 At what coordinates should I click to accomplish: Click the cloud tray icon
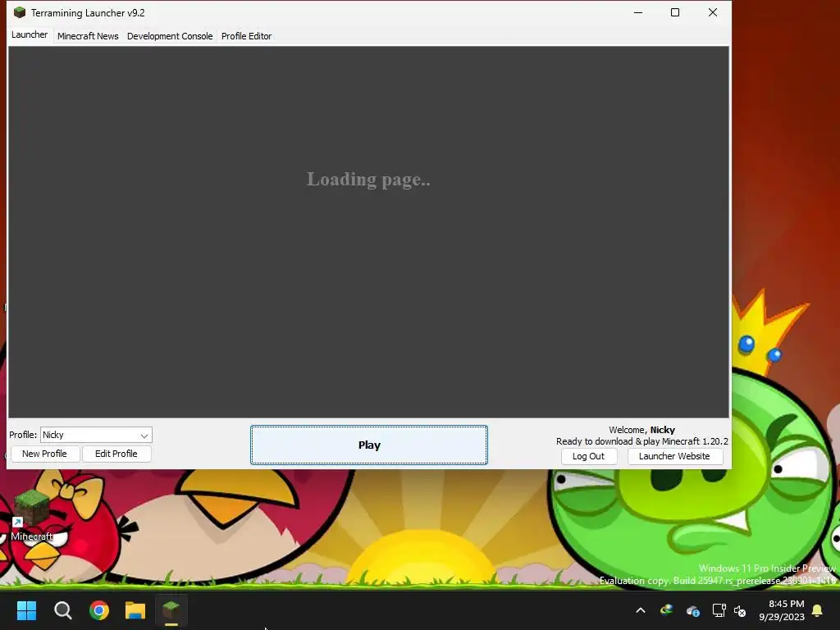692,610
